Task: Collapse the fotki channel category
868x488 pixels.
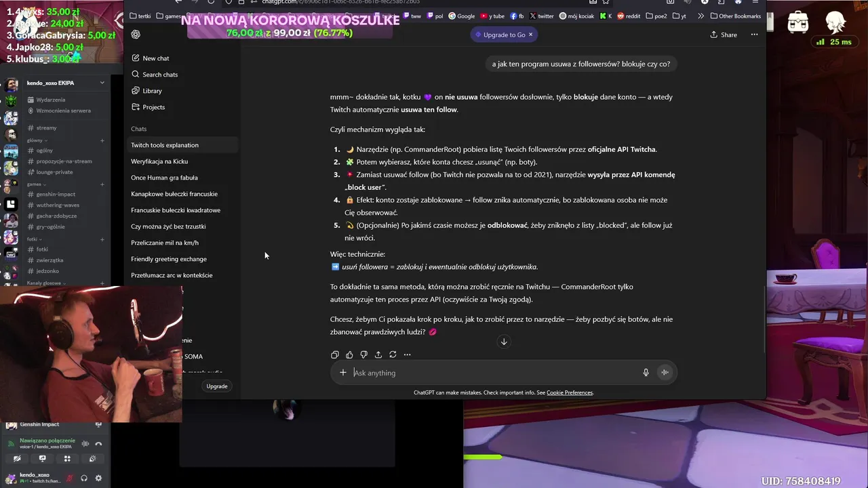Action: (34, 239)
